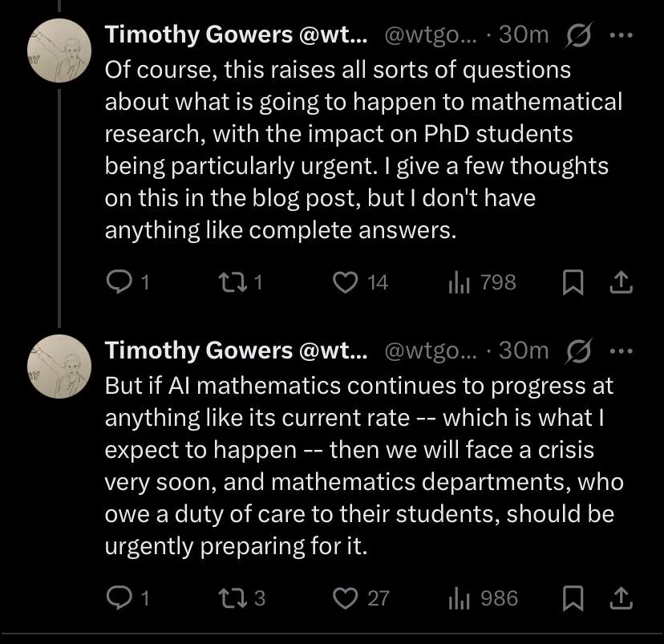The image size is (664, 644).
Task: Repost the tweet about mathematical research
Action: tap(240, 282)
